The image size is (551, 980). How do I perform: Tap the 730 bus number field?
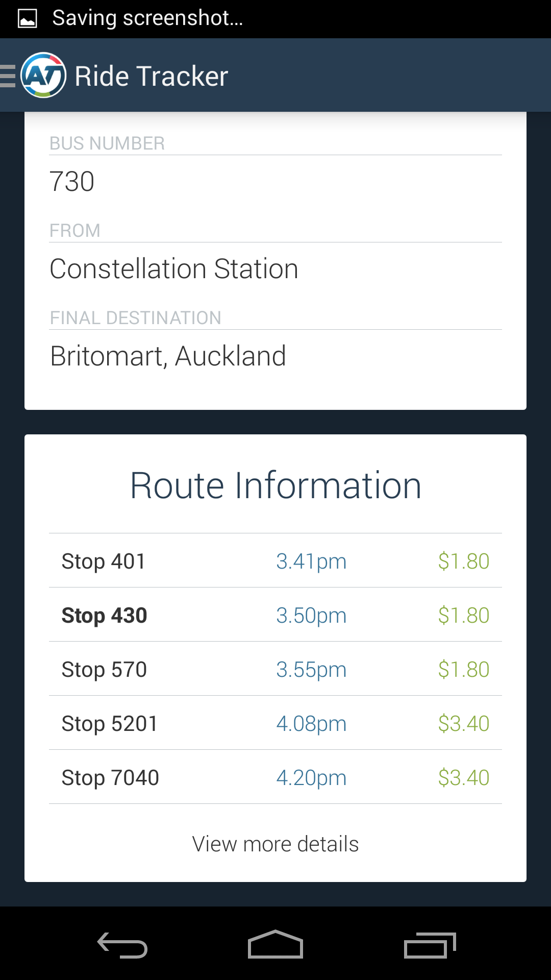coord(275,181)
